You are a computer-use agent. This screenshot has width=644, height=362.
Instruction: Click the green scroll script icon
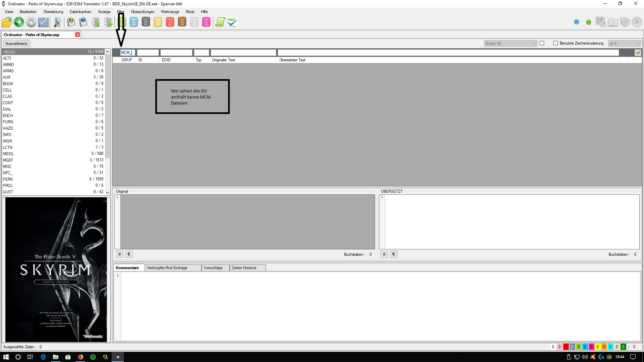(220, 22)
